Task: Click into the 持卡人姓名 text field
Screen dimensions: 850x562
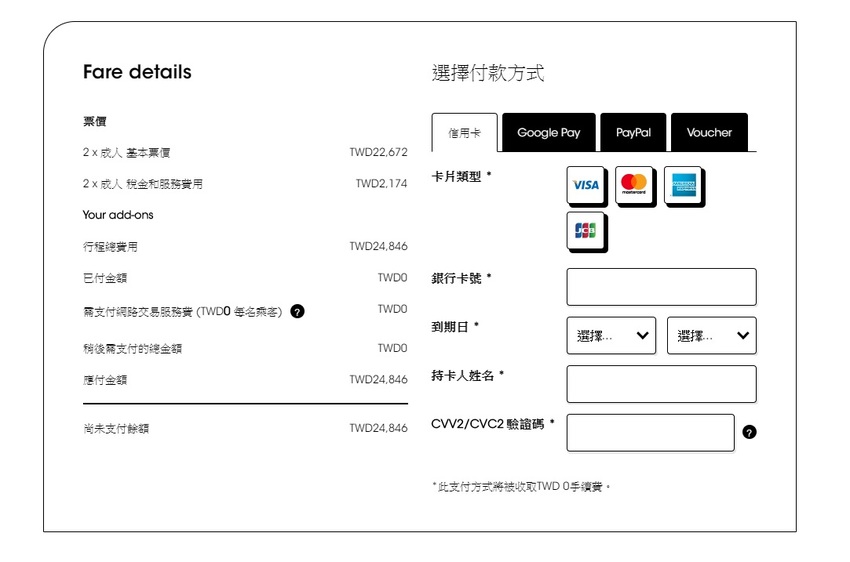Action: 661,384
